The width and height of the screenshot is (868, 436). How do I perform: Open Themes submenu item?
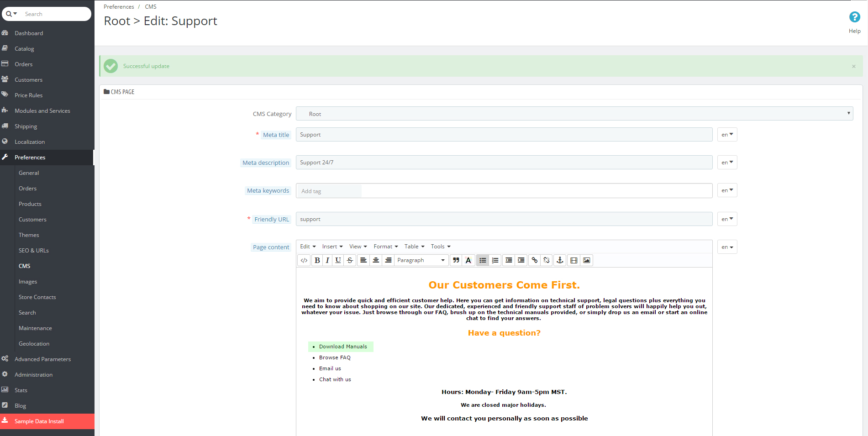pos(29,235)
